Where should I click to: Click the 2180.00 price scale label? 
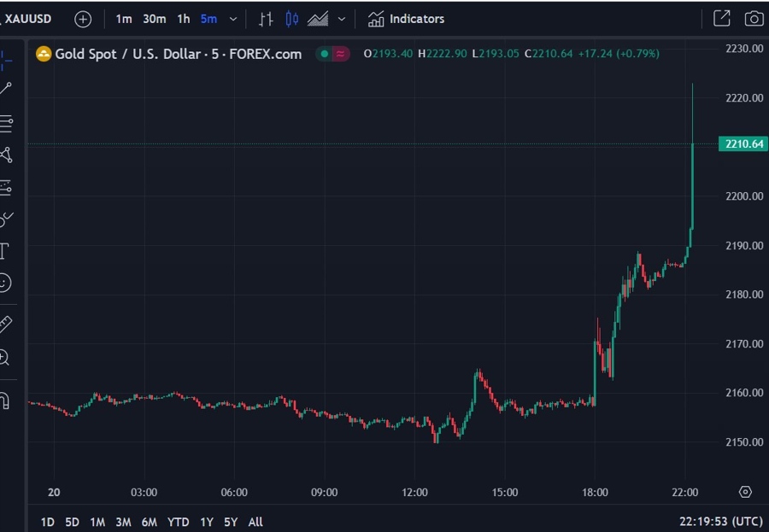[744, 295]
